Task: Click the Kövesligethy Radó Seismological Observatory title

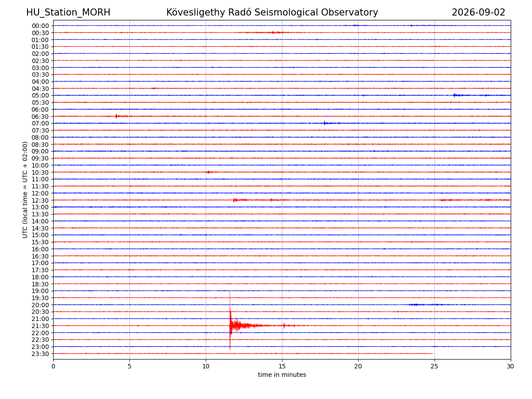Action: [272, 13]
